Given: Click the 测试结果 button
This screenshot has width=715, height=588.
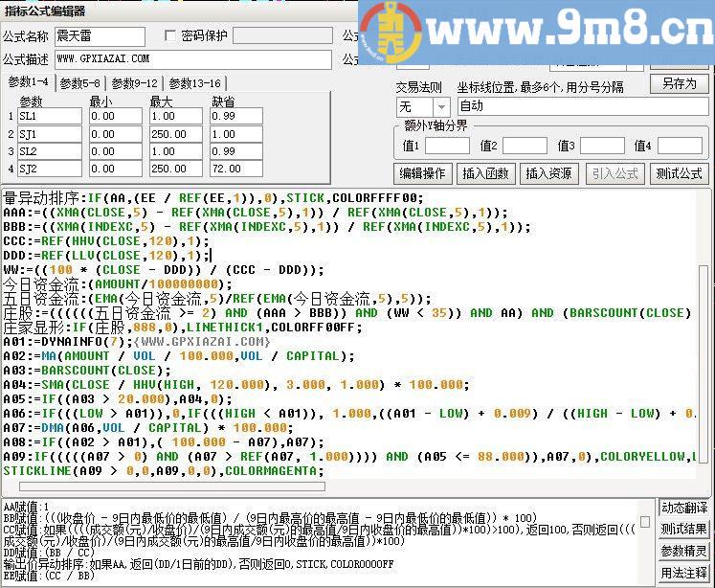Looking at the screenshot, I should click(684, 530).
